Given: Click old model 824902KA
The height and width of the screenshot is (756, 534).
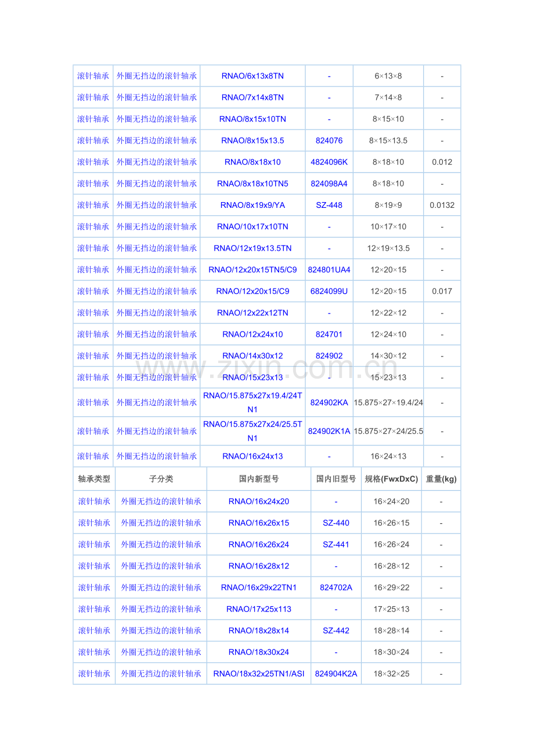Looking at the screenshot, I should pos(329,402).
